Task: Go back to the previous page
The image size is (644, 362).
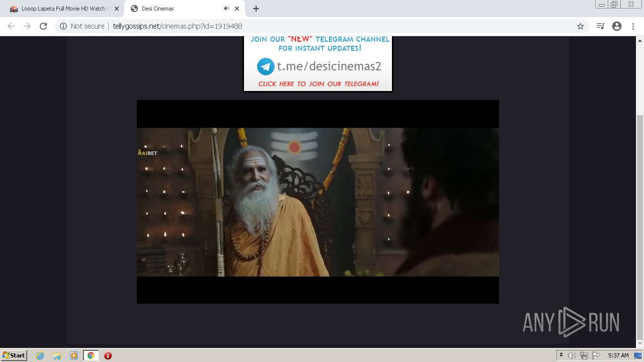Action: point(11,26)
